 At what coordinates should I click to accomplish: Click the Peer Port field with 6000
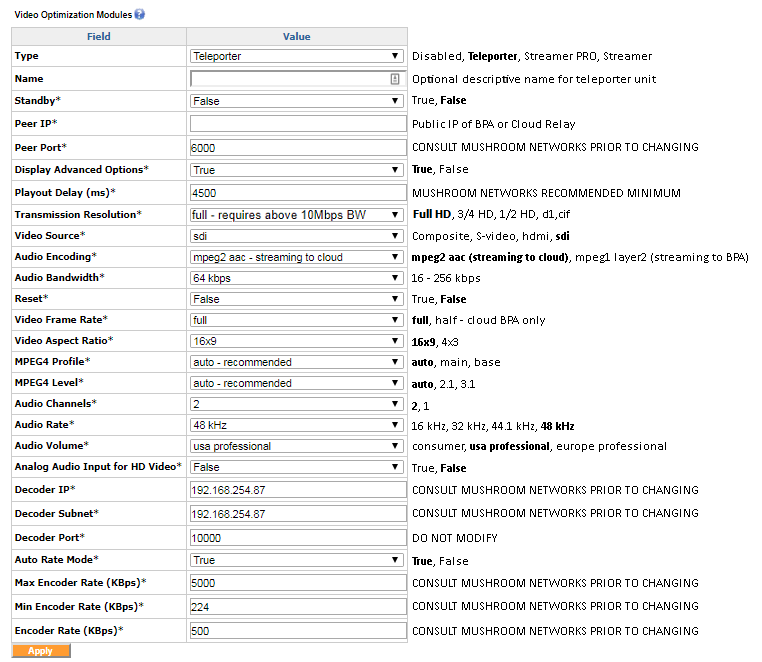298,147
